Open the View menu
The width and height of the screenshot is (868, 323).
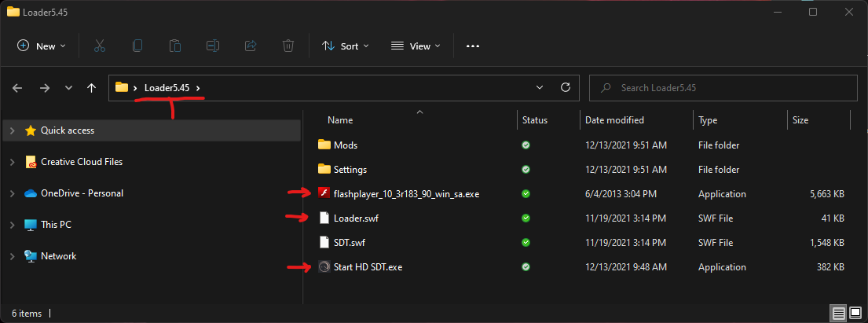click(x=416, y=46)
